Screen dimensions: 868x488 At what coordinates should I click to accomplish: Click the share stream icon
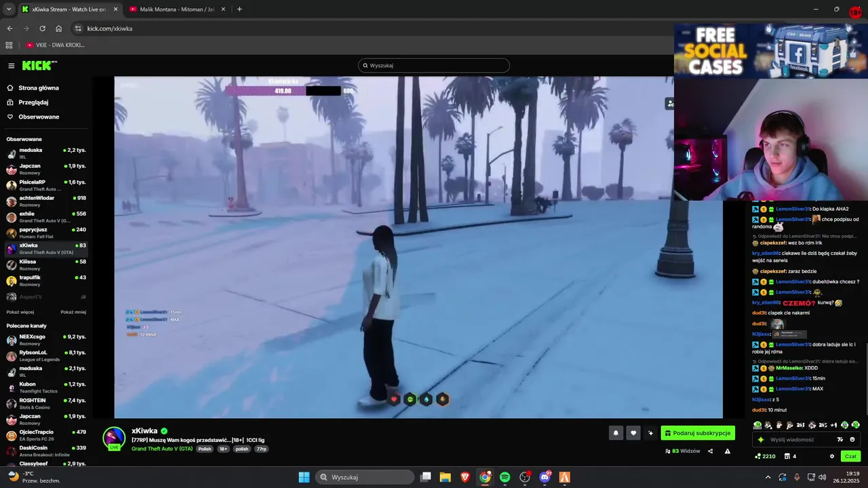click(x=711, y=451)
